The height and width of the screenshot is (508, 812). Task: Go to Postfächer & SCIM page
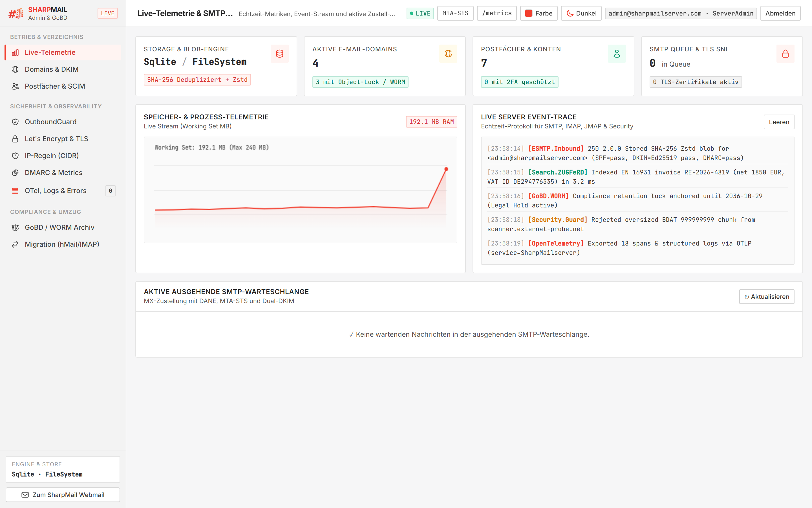tap(63, 86)
